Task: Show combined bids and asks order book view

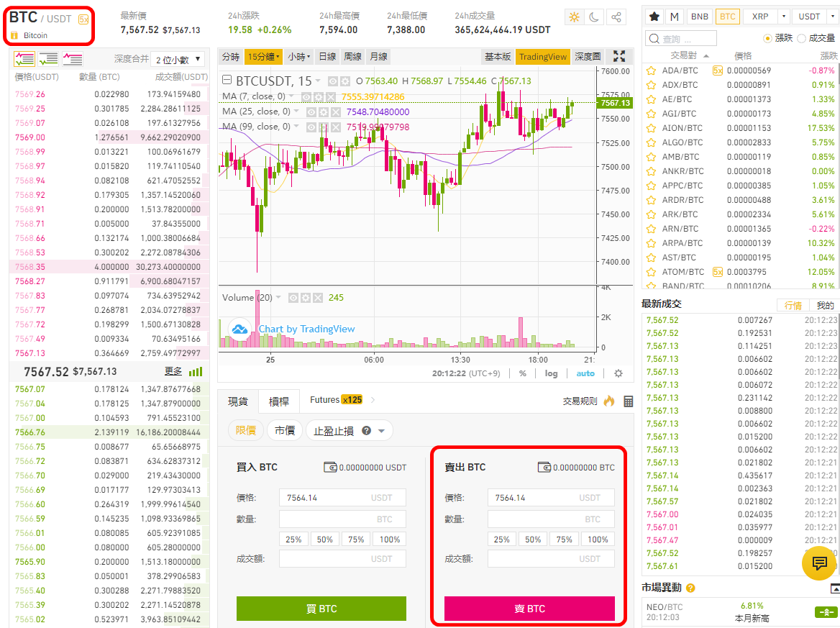Action: click(24, 59)
